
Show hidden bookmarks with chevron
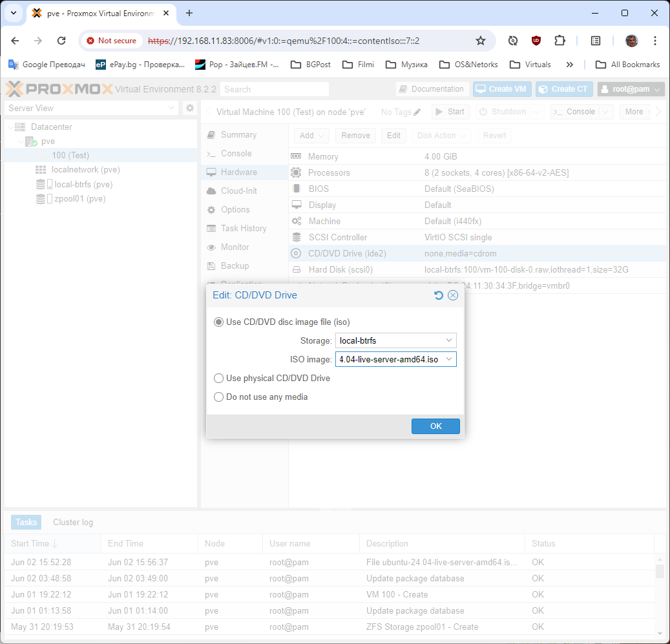(570, 65)
